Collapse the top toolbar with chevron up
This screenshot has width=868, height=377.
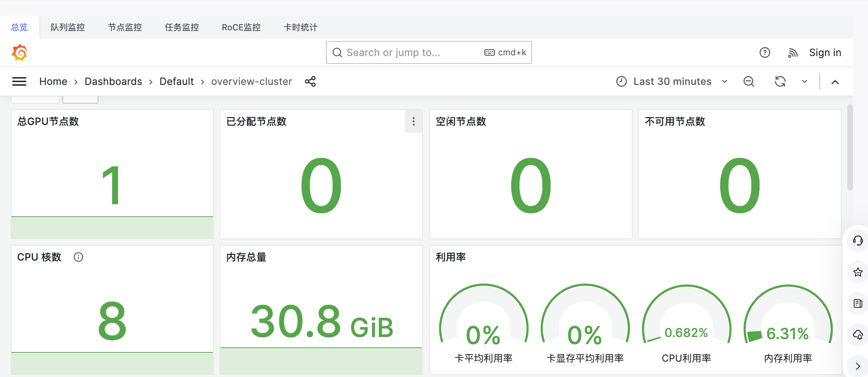[835, 82]
